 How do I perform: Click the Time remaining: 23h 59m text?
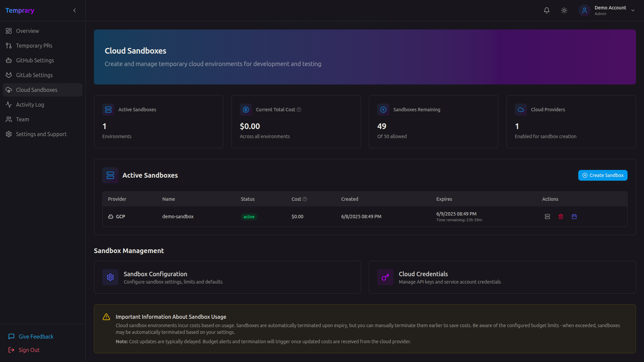(x=459, y=220)
